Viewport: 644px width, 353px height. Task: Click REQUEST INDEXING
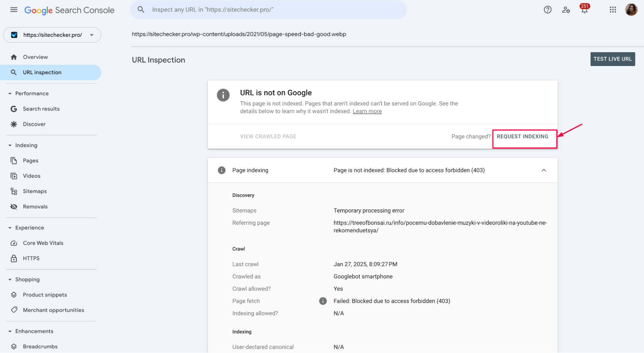(522, 136)
